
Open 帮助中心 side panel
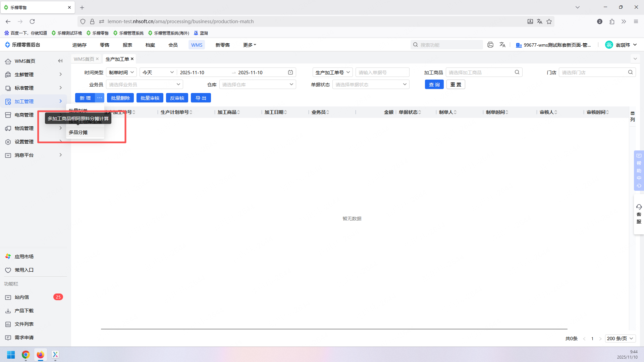(x=639, y=171)
